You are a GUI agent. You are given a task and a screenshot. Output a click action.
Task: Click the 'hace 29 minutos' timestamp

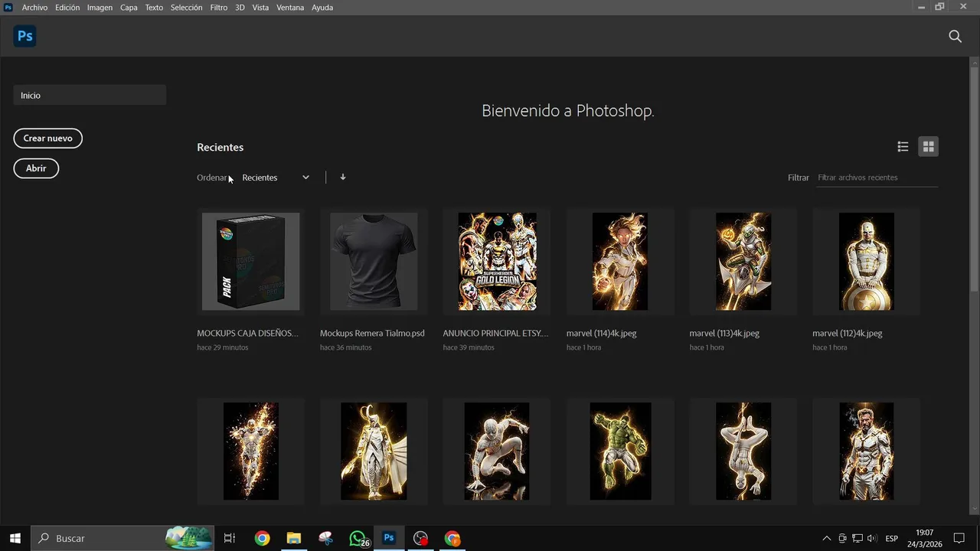tap(223, 347)
